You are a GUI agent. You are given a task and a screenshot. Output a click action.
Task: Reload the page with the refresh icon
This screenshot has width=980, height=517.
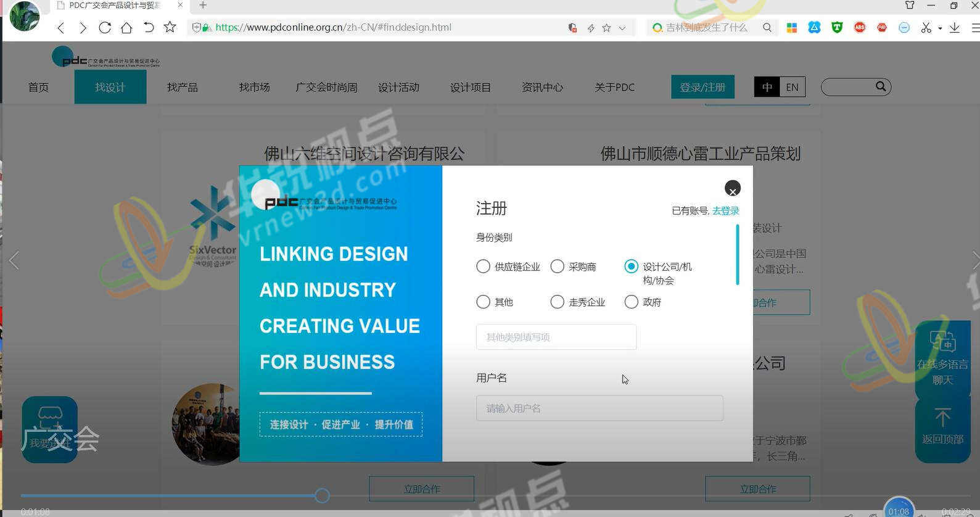(105, 28)
